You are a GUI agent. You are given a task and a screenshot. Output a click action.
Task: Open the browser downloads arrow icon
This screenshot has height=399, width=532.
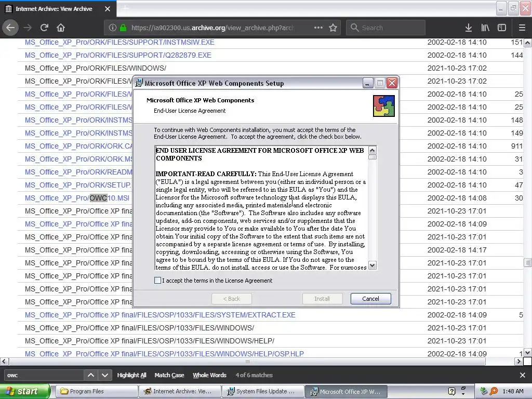pos(469,28)
